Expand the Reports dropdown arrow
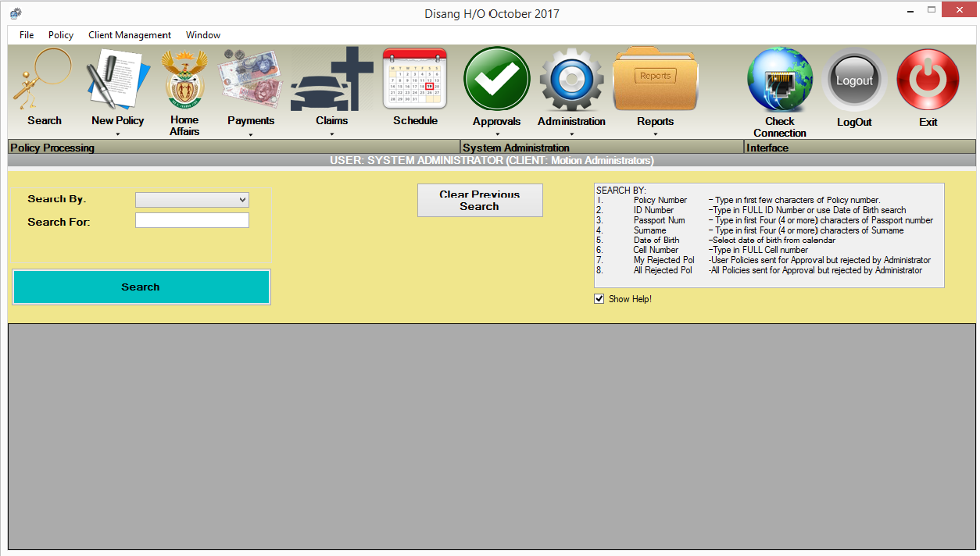The image size is (980, 556). click(x=655, y=133)
